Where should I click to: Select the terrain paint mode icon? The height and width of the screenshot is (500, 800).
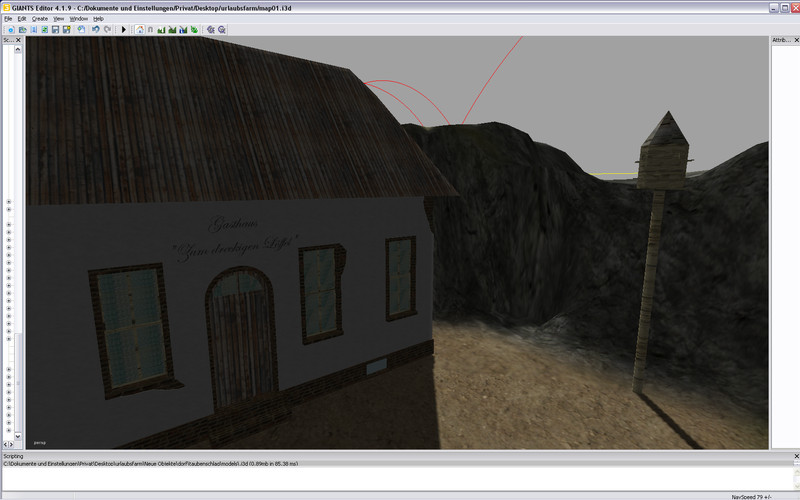click(x=172, y=30)
